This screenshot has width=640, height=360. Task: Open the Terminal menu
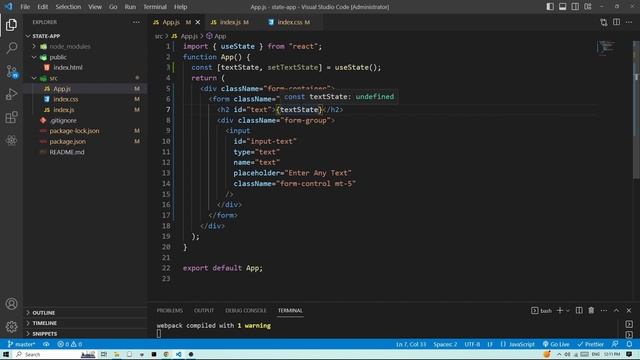155,7
